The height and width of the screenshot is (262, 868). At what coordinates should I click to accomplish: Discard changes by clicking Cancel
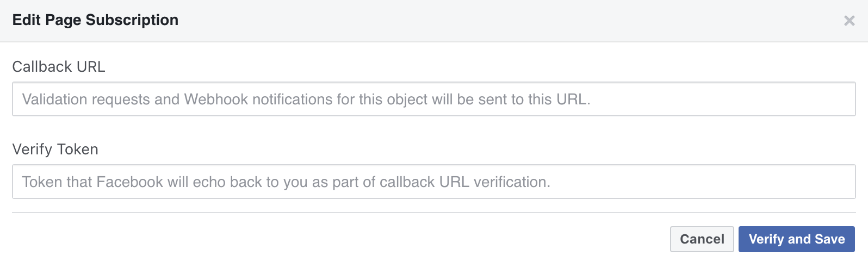[x=702, y=239]
